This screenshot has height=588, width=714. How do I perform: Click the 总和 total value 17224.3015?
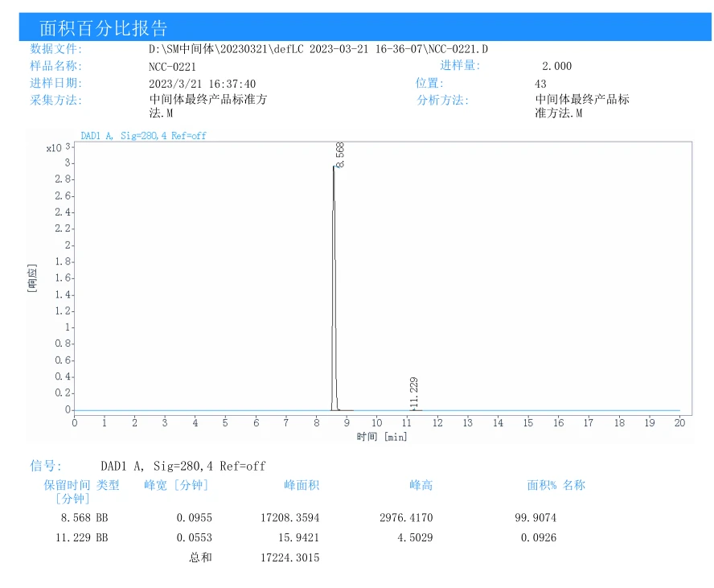click(x=290, y=558)
